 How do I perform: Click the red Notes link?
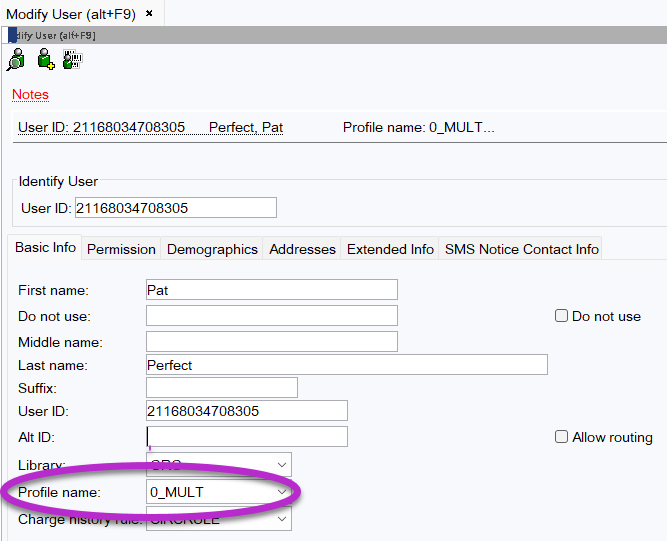click(x=30, y=94)
